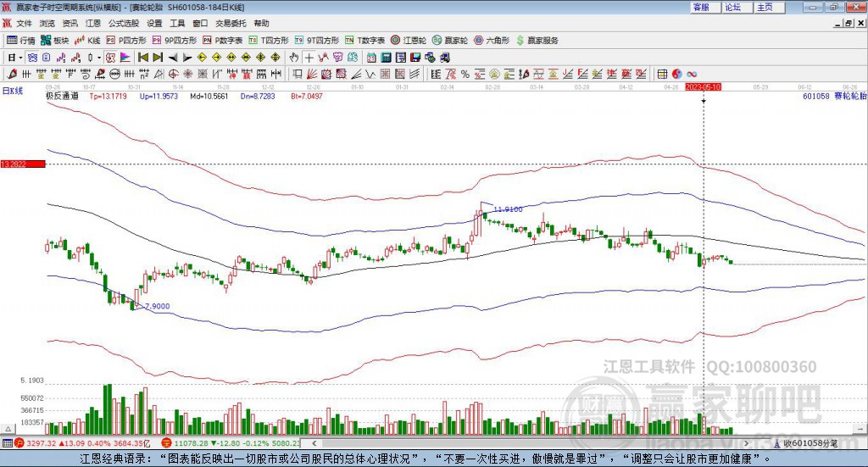Click the blue infinity loop icon
Image resolution: width=868 pixels, height=467 pixels.
pos(692,74)
